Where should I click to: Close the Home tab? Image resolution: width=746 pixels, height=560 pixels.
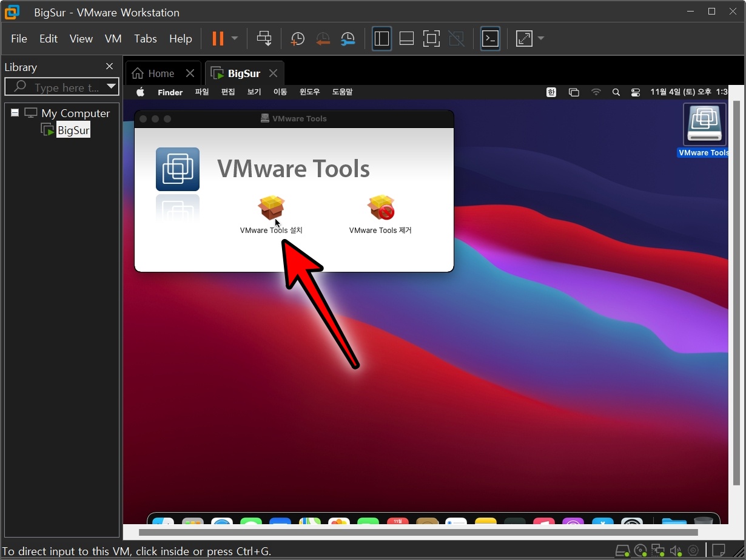click(x=190, y=73)
